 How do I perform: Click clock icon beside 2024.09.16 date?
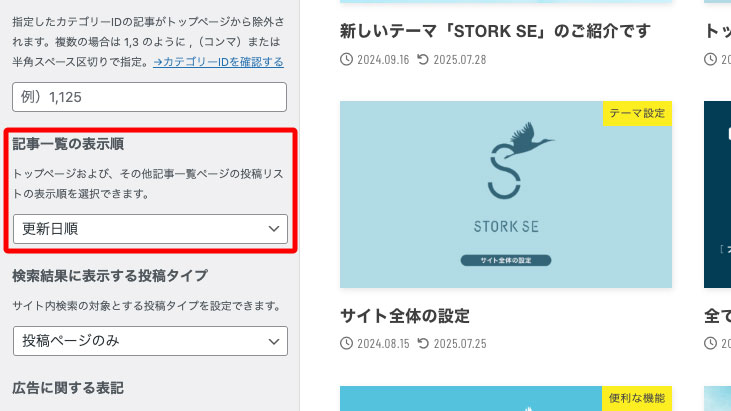click(x=347, y=60)
